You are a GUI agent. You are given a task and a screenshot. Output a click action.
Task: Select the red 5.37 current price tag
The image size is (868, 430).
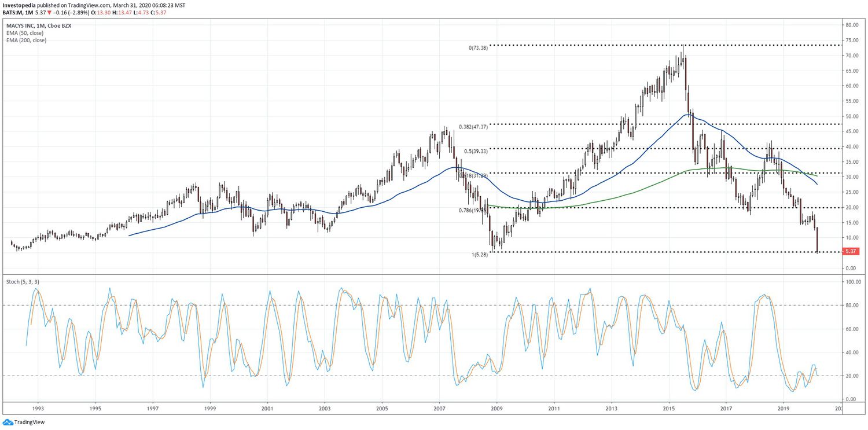(851, 251)
